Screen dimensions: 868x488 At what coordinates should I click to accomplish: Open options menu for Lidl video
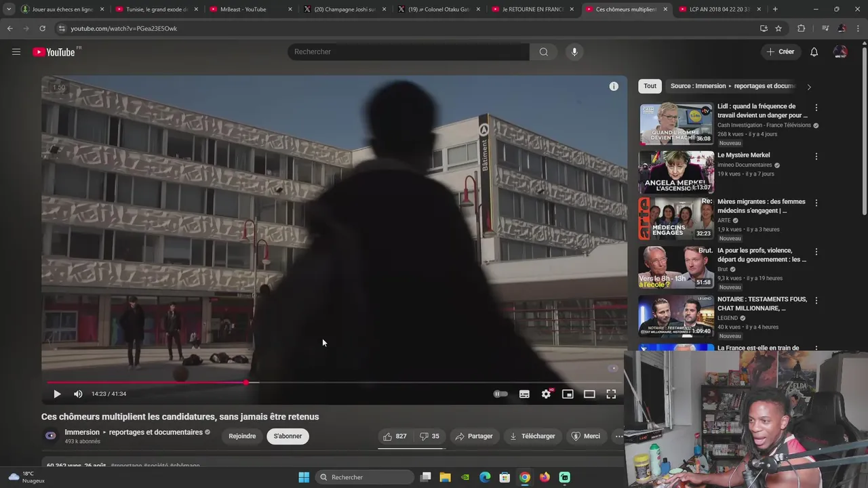816,108
